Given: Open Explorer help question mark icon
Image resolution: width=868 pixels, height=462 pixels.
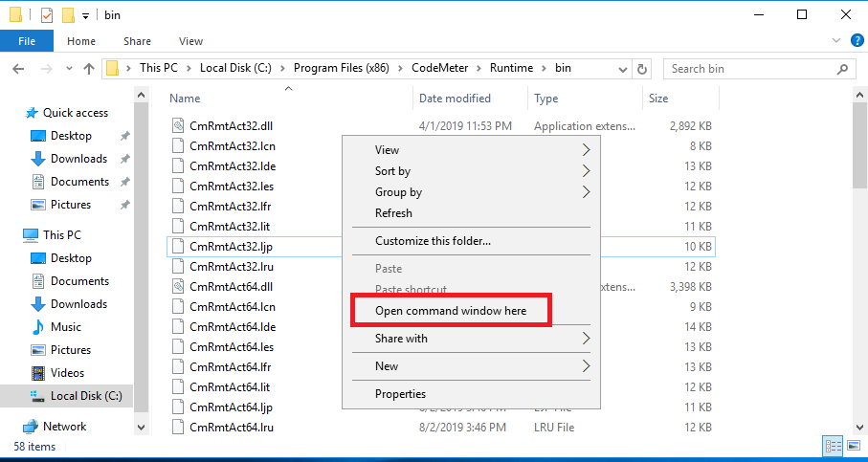Looking at the screenshot, I should coord(857,40).
